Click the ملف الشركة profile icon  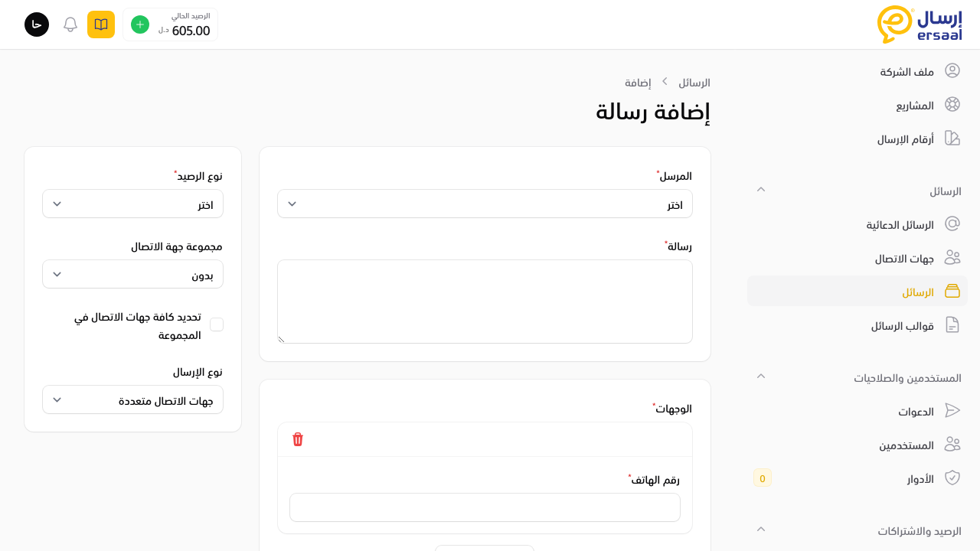click(952, 71)
